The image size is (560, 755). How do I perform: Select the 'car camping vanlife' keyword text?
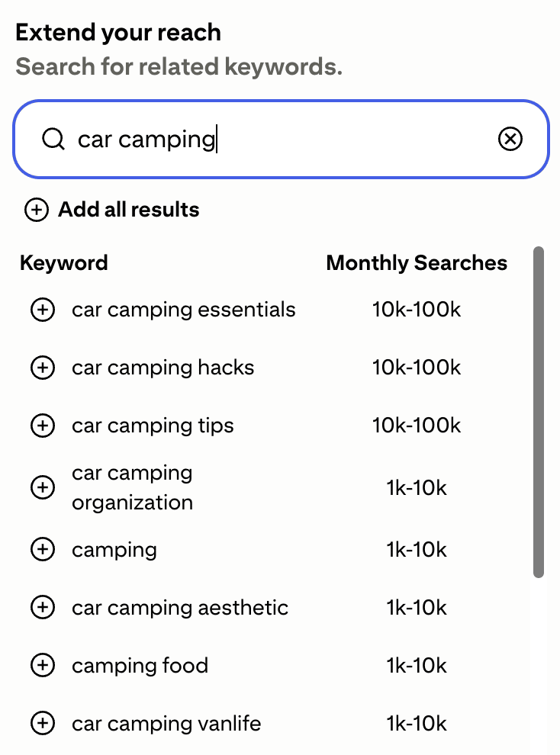pos(166,723)
